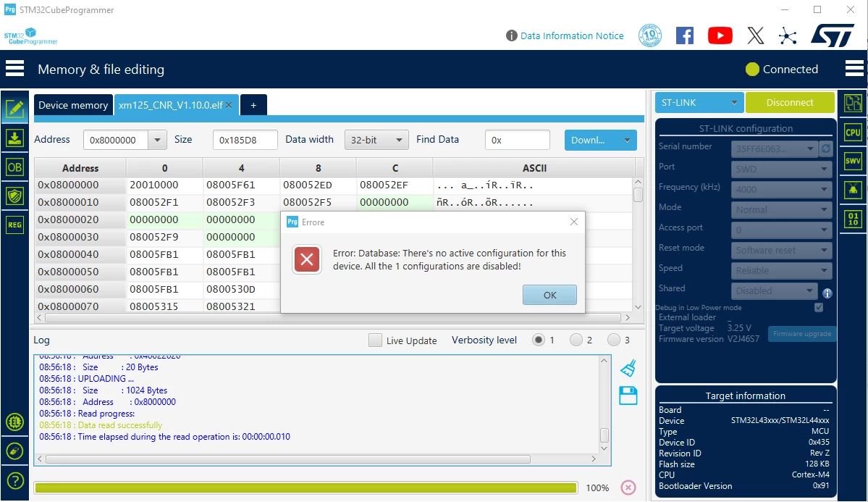The height and width of the screenshot is (502, 868).
Task: Refresh the serial number list
Action: point(826,148)
